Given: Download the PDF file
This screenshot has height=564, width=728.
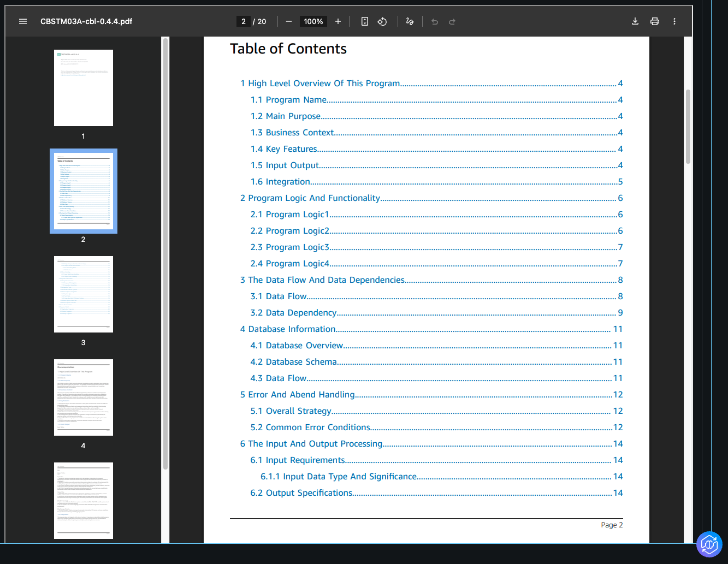Looking at the screenshot, I should [x=635, y=21].
